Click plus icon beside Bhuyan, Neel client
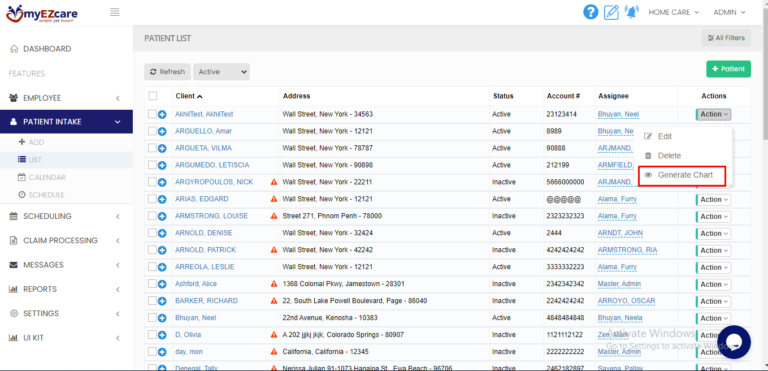This screenshot has width=768, height=371. point(162,318)
